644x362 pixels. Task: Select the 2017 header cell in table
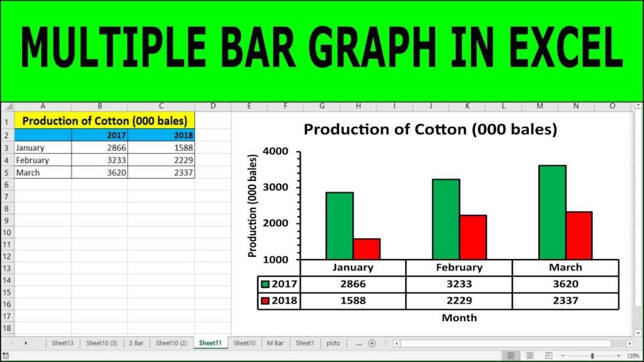(x=99, y=135)
